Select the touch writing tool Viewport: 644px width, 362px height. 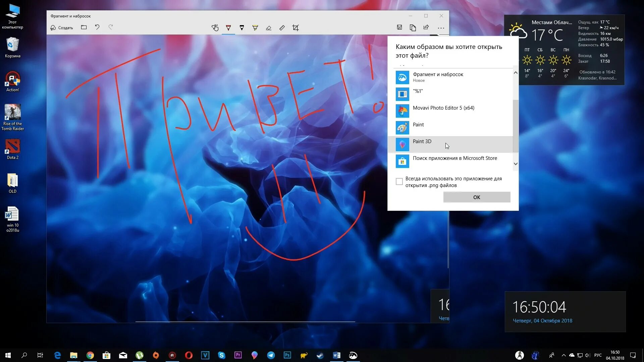[x=215, y=28]
